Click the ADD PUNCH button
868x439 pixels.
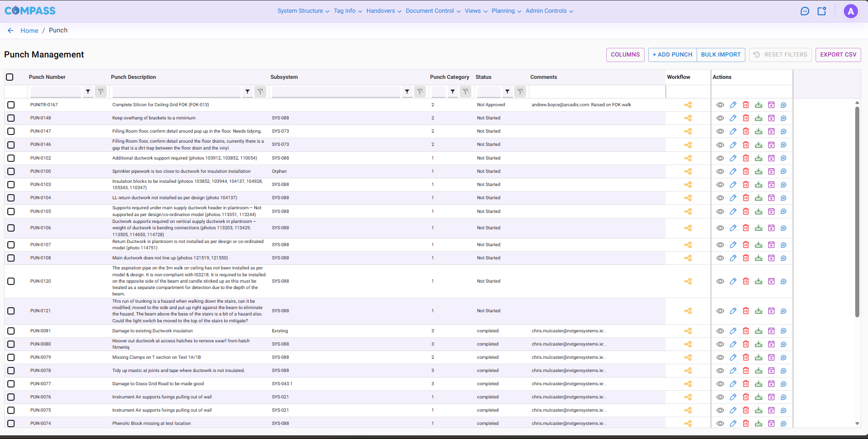coord(672,54)
